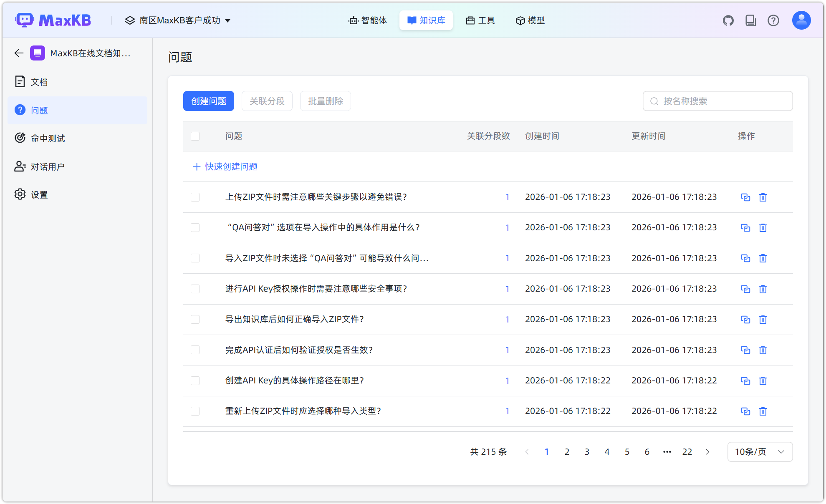
Task: Click the help question mark icon
Action: pos(773,20)
